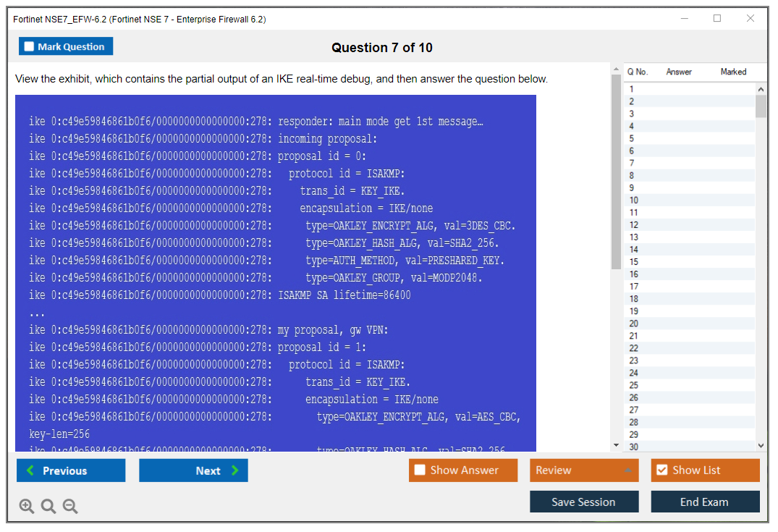Click the Q No. column header
778x532 pixels.
638,72
